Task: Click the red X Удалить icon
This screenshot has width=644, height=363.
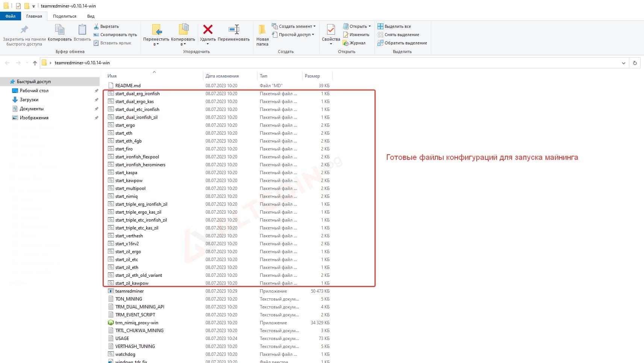Action: pyautogui.click(x=208, y=29)
